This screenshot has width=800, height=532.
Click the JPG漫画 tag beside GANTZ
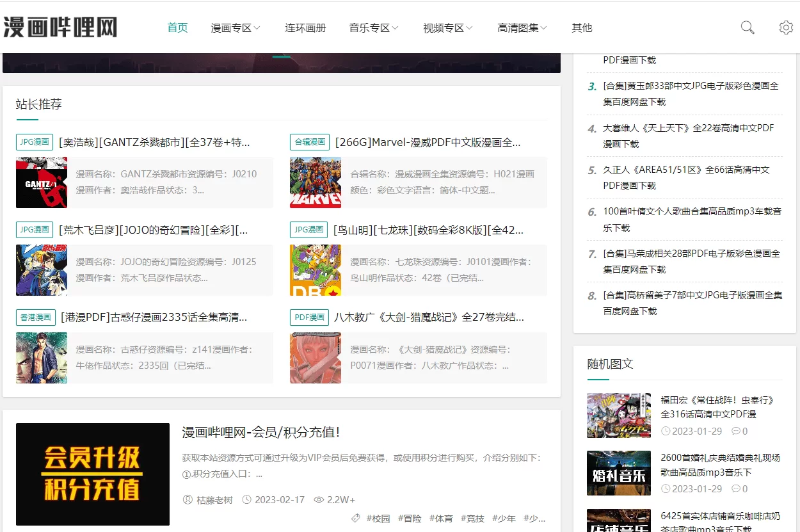[x=35, y=142]
